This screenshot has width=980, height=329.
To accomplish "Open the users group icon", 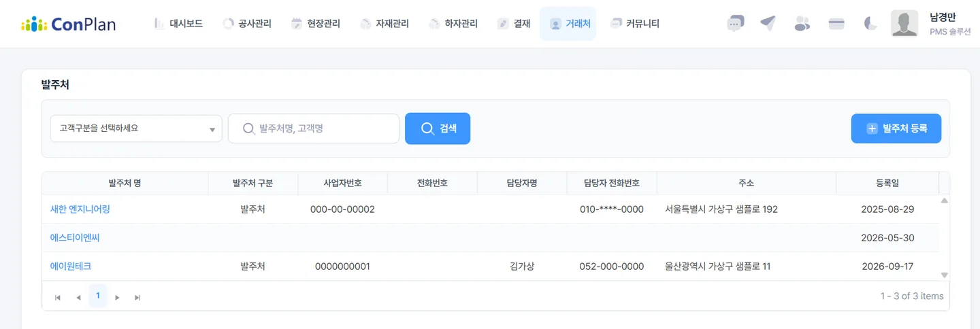I will (802, 24).
